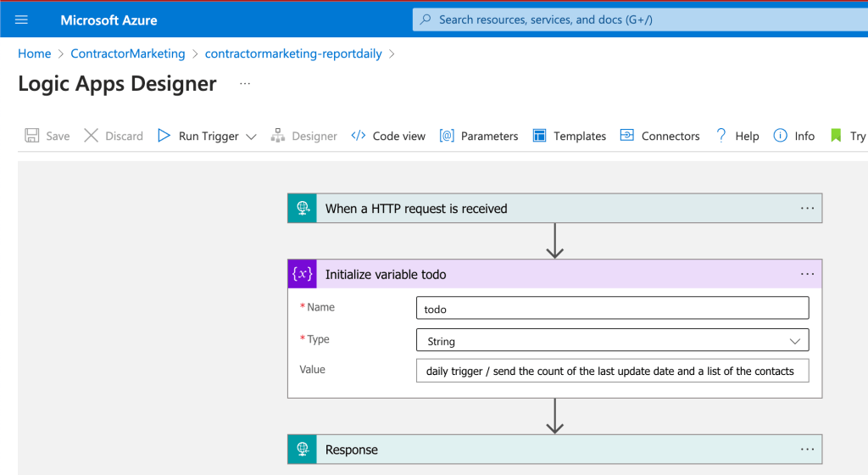Click the Search resources search box
This screenshot has width=868, height=475.
(640, 20)
